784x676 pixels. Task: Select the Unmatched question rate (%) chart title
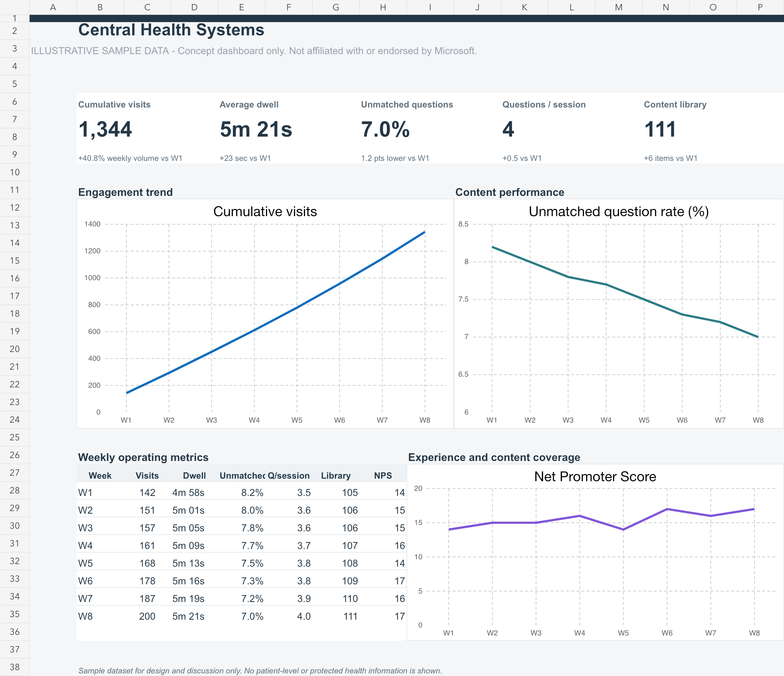(619, 212)
